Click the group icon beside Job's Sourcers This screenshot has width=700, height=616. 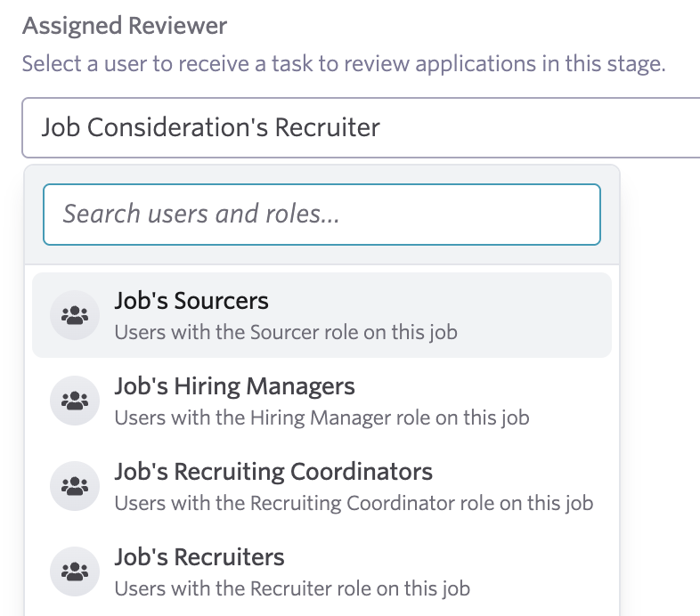pyautogui.click(x=75, y=315)
